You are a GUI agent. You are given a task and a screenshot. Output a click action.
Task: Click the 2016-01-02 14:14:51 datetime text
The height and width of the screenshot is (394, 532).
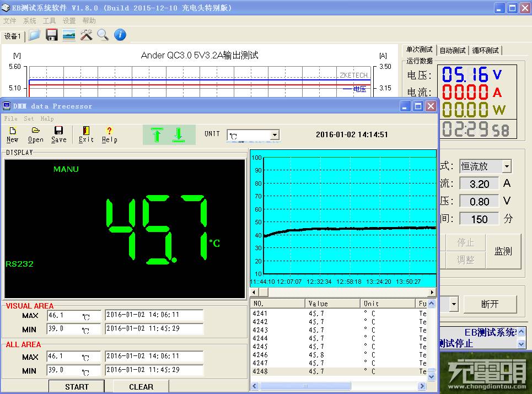tap(352, 134)
